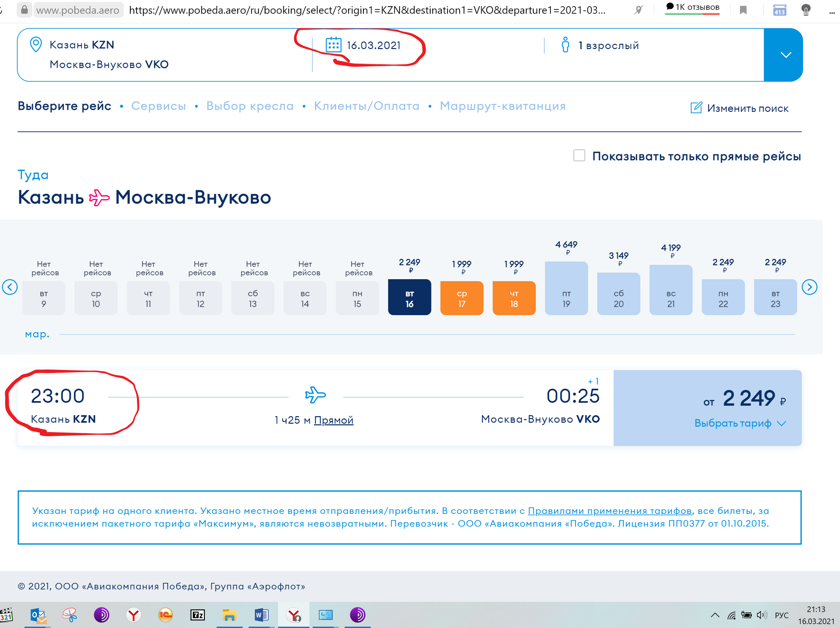The width and height of the screenshot is (840, 628).
Task: Click the pink plane icon in route heading
Action: [99, 197]
